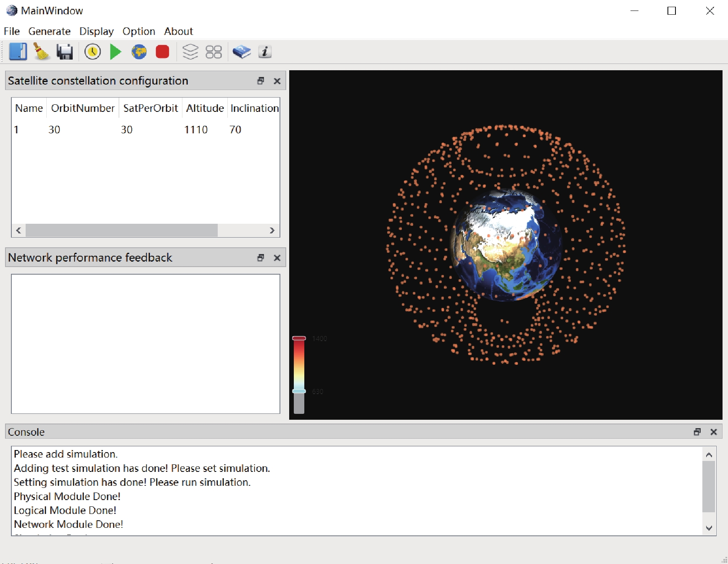Click the red upper altitude slider handle

[299, 338]
